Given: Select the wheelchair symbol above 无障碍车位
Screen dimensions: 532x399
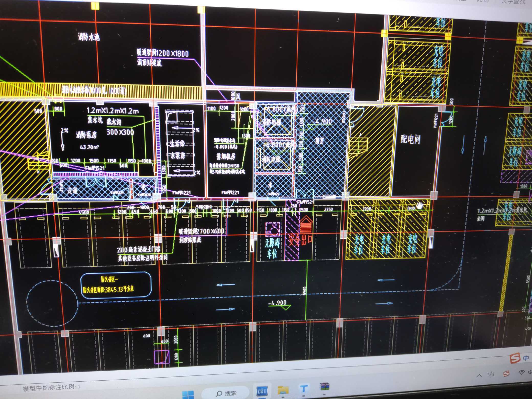Looking at the screenshot, I should pyautogui.click(x=272, y=229).
